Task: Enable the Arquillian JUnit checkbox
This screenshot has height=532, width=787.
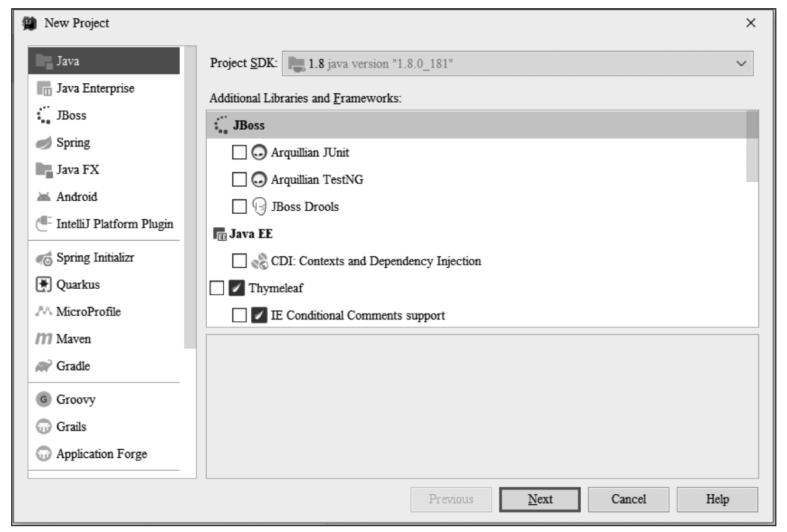Action: coord(239,152)
